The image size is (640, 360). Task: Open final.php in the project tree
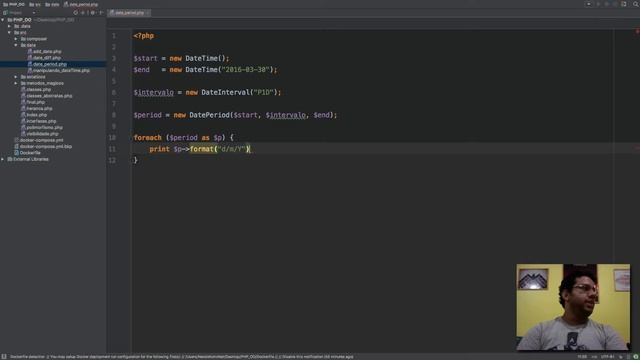point(36,102)
